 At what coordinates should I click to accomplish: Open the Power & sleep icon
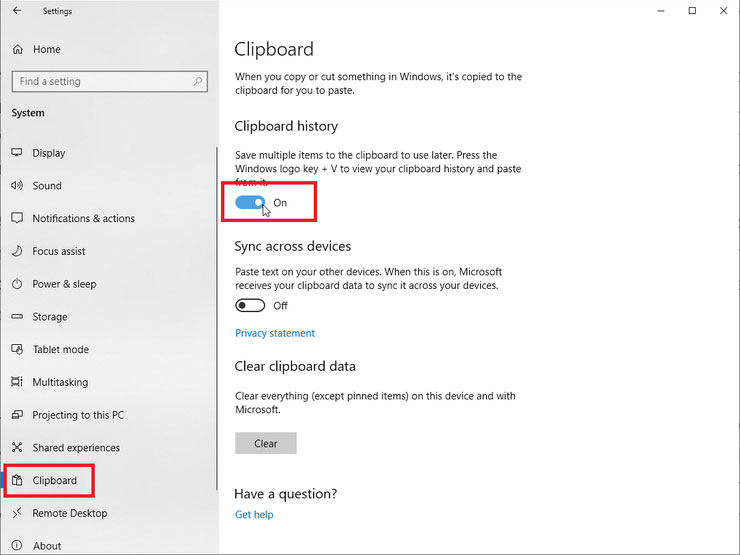point(17,284)
